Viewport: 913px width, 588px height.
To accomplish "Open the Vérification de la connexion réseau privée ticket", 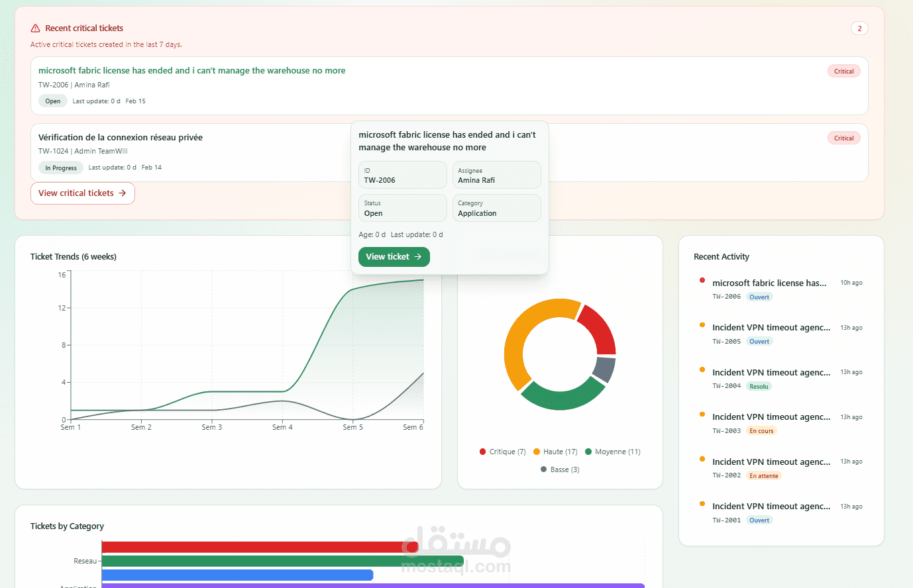I will point(121,138).
